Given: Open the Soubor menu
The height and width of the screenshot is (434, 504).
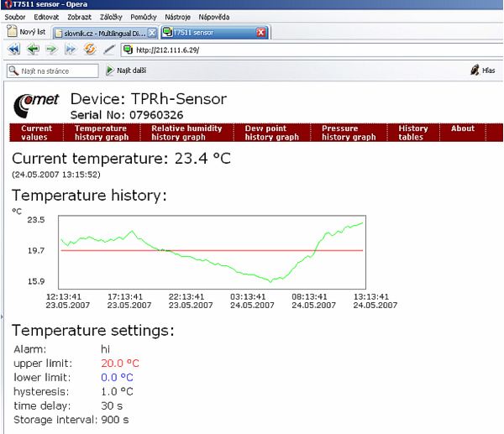Looking at the screenshot, I should [15, 17].
